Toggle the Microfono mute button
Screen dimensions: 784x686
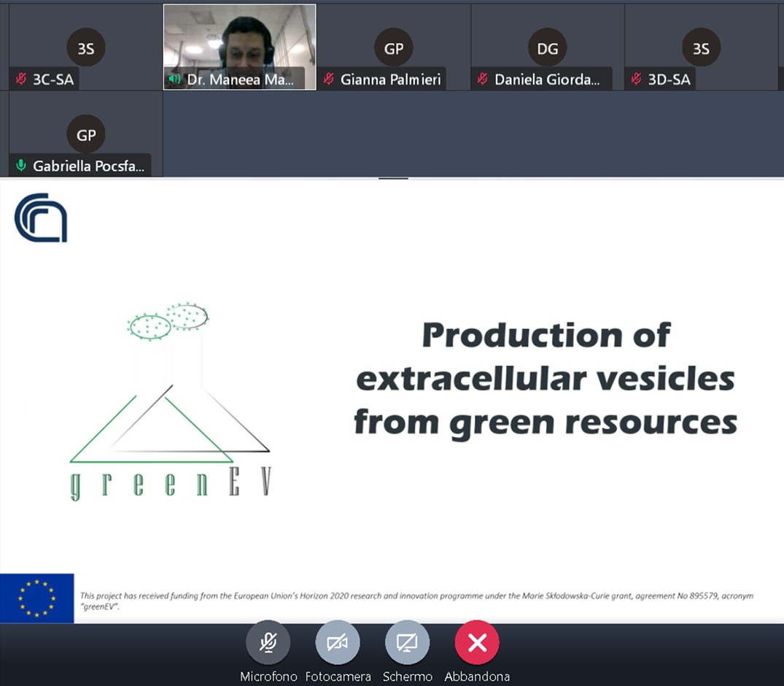pyautogui.click(x=268, y=642)
